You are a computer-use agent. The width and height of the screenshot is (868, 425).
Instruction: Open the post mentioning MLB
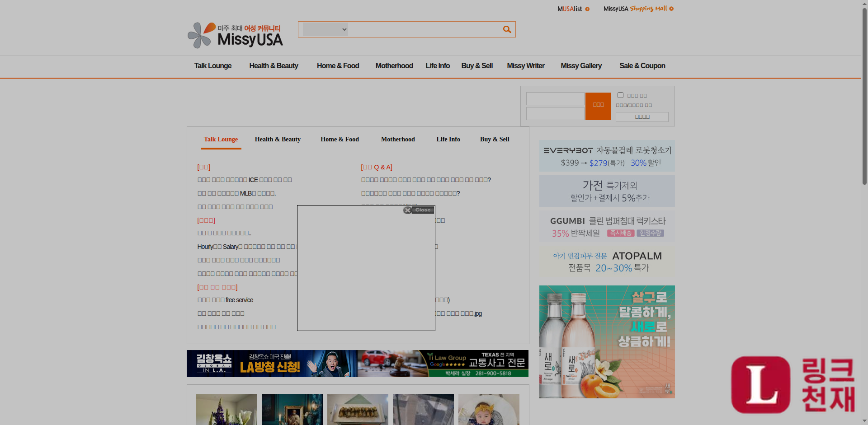click(x=236, y=193)
